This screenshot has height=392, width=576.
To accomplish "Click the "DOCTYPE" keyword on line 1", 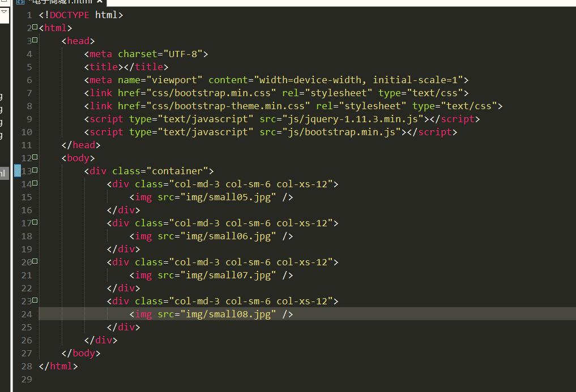I will (70, 15).
